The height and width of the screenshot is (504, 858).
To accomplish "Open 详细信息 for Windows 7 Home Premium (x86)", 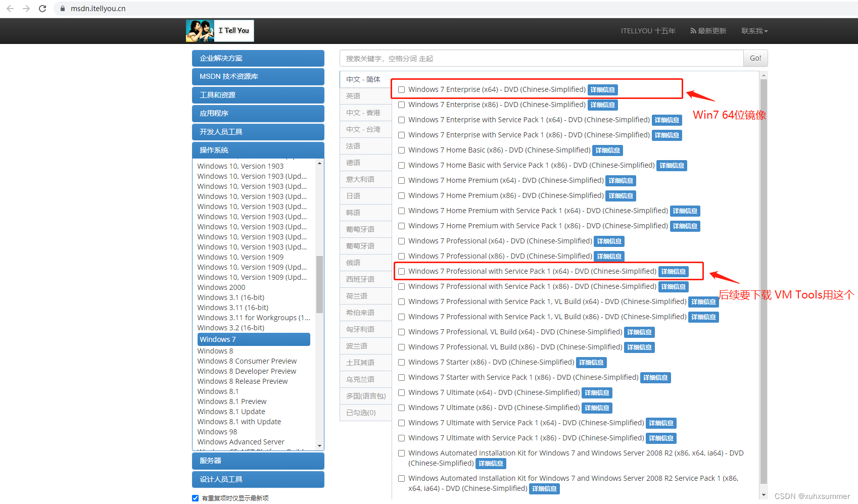I will pyautogui.click(x=621, y=196).
